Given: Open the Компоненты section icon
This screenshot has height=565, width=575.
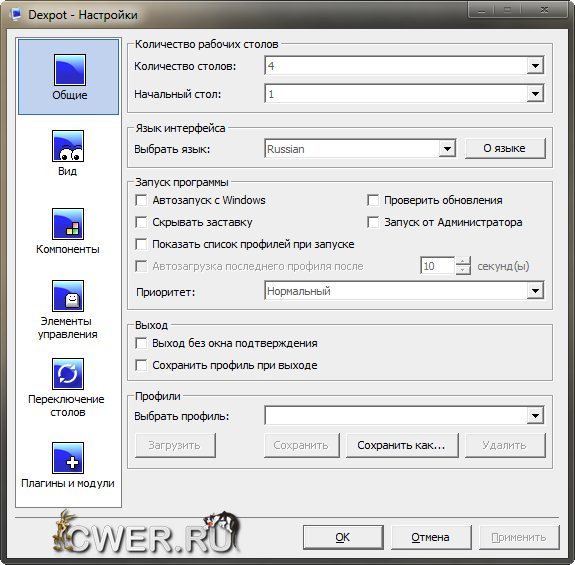Looking at the screenshot, I should pos(68,224).
